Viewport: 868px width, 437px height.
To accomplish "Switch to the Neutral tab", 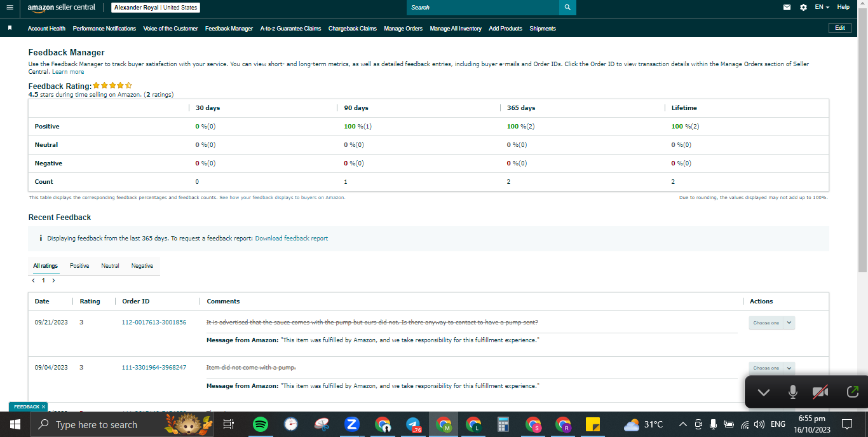I will tap(110, 266).
